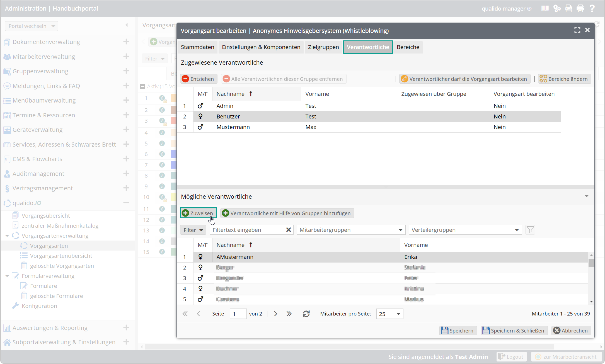
Task: Click the barcode icon in the header
Action: 545,8
